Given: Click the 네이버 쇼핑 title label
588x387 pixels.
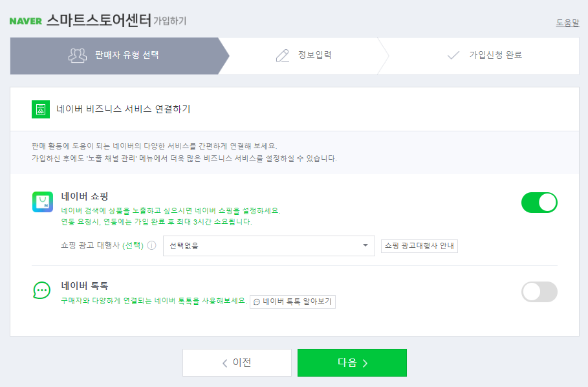Looking at the screenshot, I should [x=85, y=196].
